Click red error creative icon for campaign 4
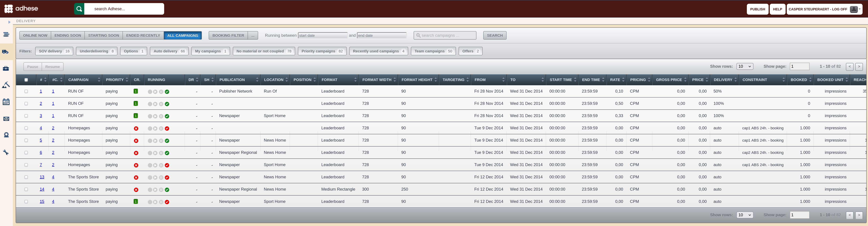Viewport: 868px width, 226px height. (136, 128)
